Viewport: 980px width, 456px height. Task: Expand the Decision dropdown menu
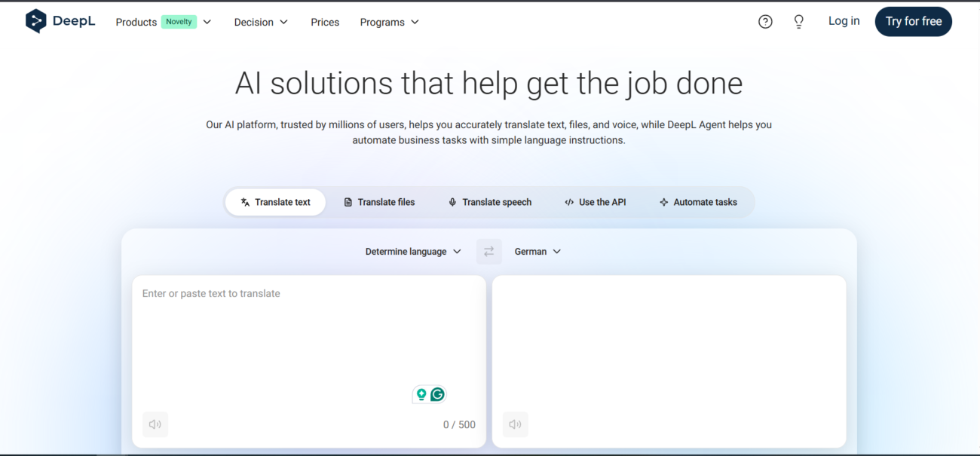[261, 22]
